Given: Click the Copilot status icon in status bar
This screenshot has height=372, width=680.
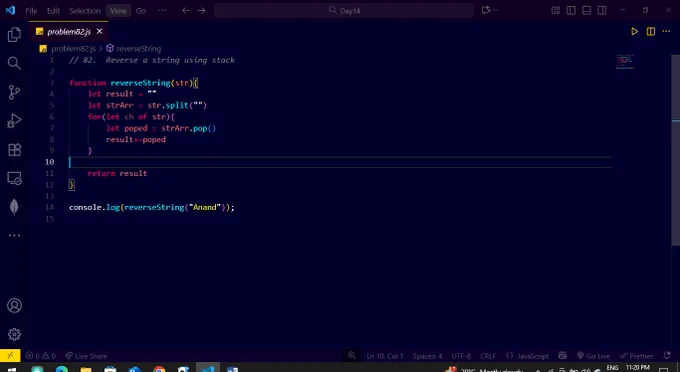Looking at the screenshot, I should tap(562, 356).
